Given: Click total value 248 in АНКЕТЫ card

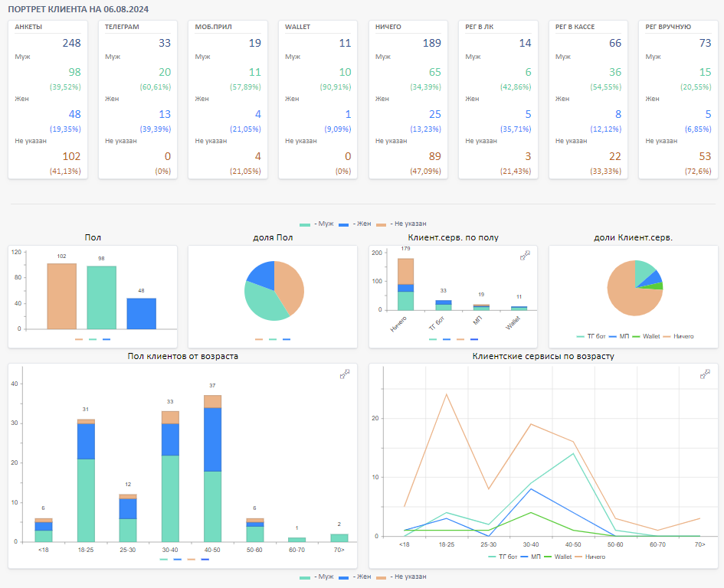Looking at the screenshot, I should tap(71, 43).
